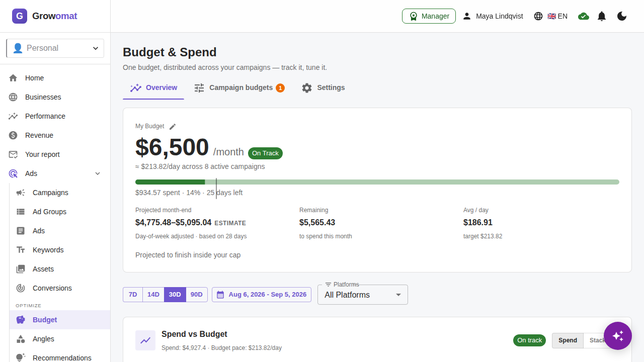The height and width of the screenshot is (362, 644).
Task: Click the Ads document icon in submenu
Action: tap(21, 231)
